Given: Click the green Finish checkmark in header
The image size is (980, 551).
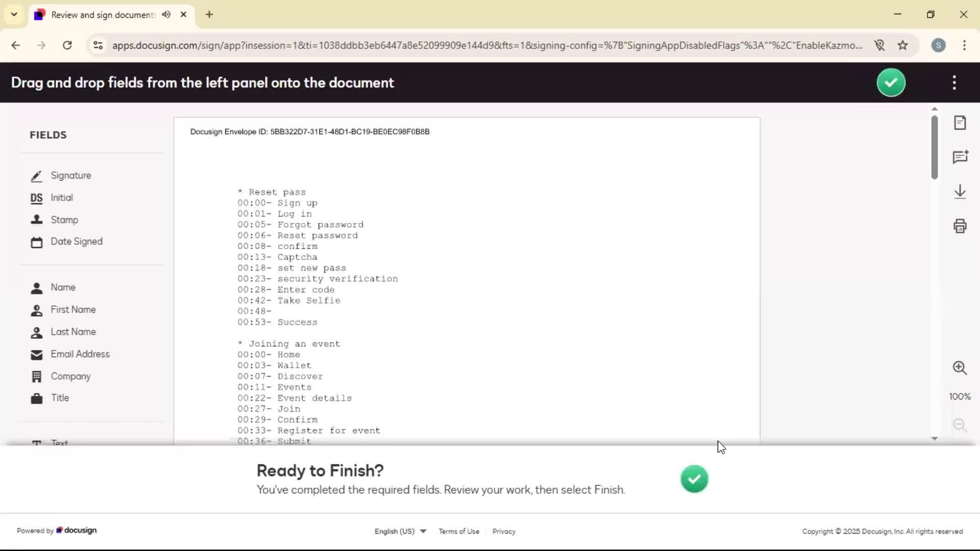Looking at the screenshot, I should pos(891,83).
